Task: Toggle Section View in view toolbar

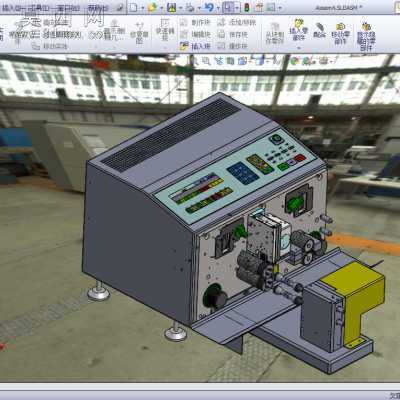Action: click(230, 61)
